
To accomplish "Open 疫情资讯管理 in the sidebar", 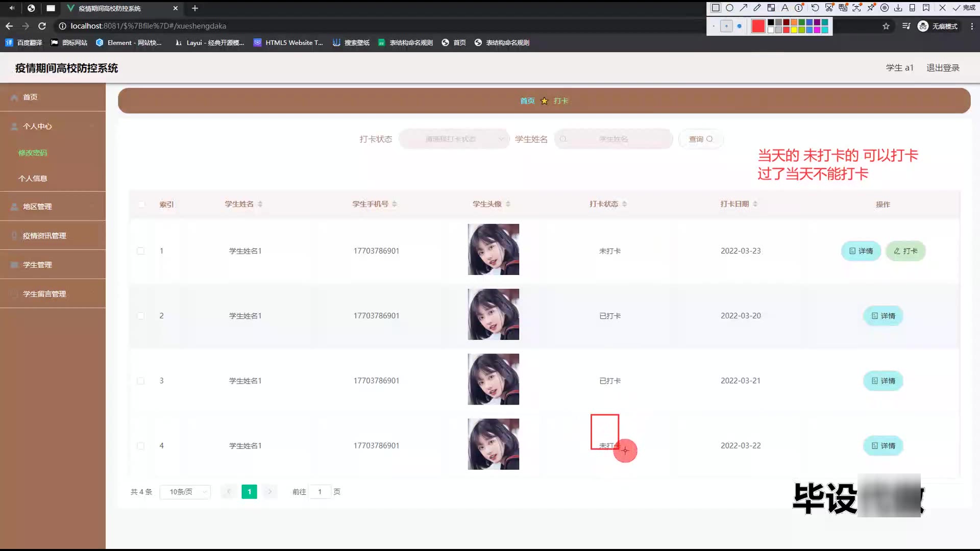I will pos(44,236).
